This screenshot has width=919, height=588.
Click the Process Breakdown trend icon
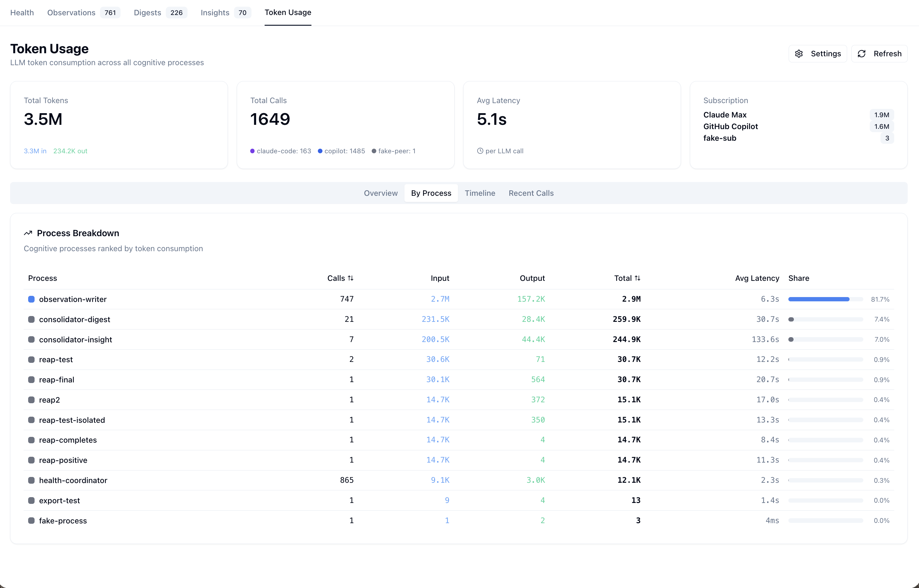(28, 233)
